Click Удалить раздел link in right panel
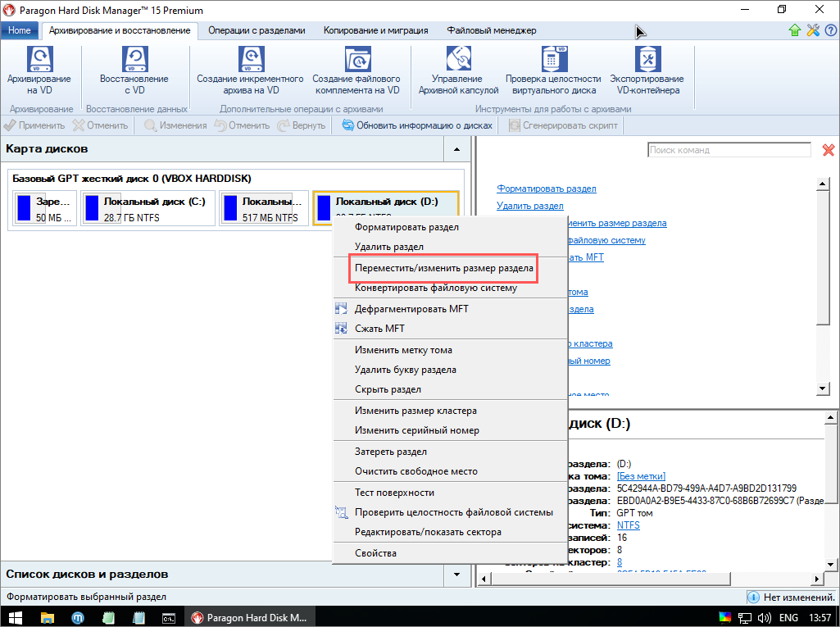 coord(530,206)
